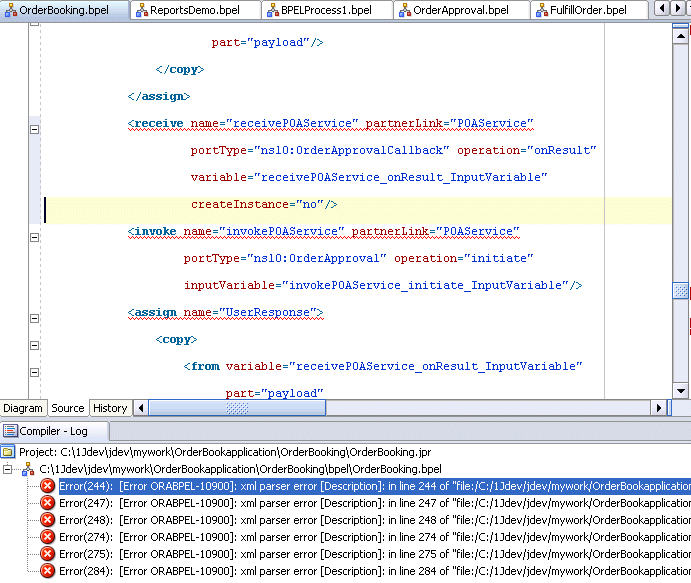691x583 pixels.
Task: Click the red error icon for Error(275)
Action: pos(48,554)
